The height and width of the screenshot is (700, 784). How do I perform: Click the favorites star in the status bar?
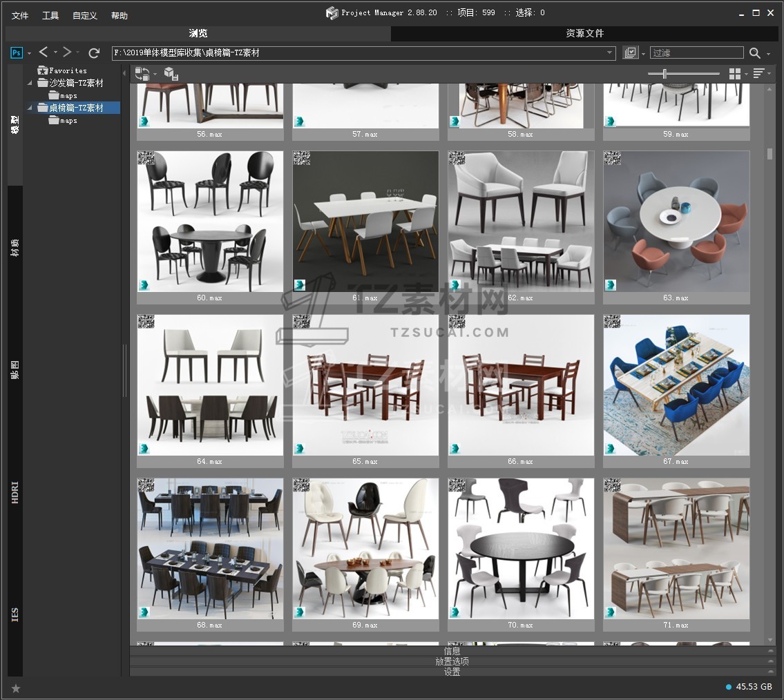click(16, 688)
